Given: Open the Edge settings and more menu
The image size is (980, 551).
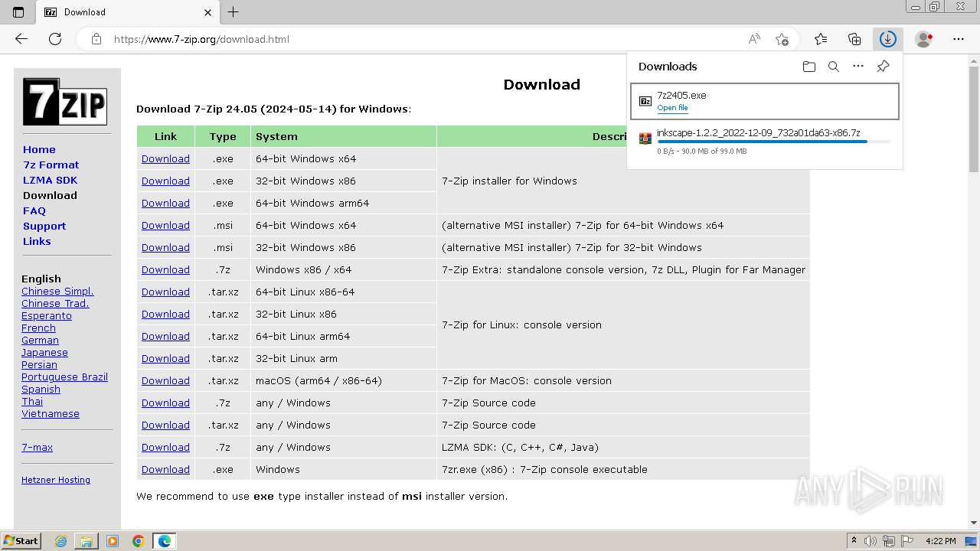Looking at the screenshot, I should (959, 39).
